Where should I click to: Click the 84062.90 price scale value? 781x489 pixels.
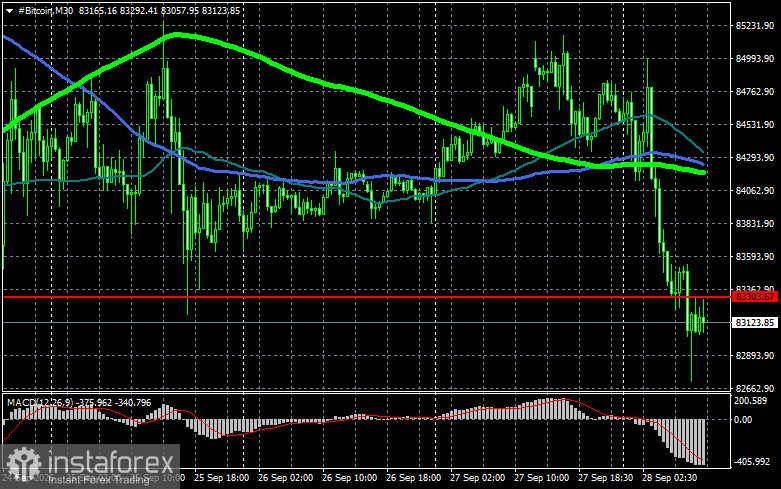point(755,191)
